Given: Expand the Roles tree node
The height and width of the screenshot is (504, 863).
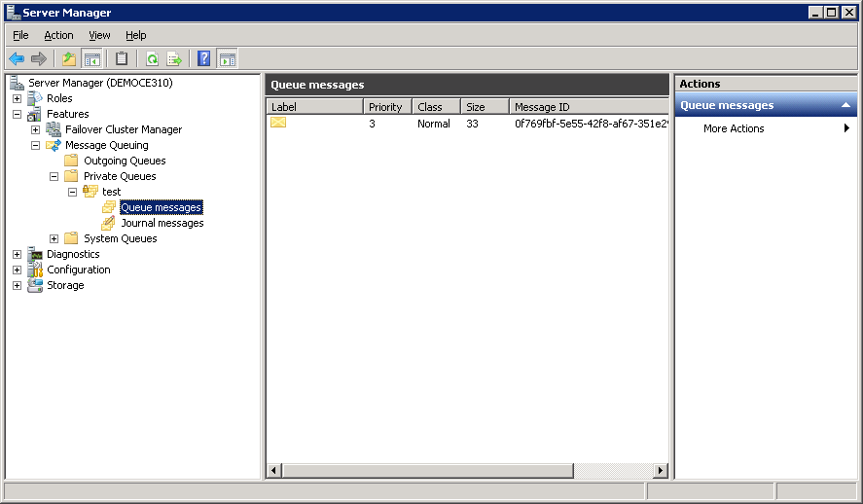Looking at the screenshot, I should tap(17, 98).
